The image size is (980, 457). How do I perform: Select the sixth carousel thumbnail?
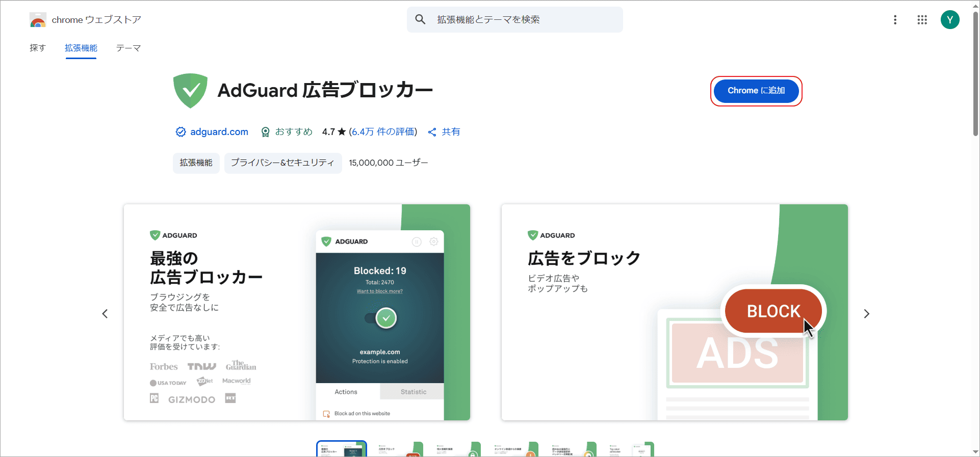(x=630, y=449)
